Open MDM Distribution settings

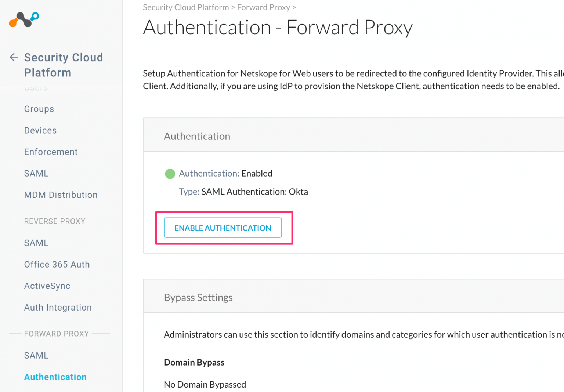click(x=61, y=195)
